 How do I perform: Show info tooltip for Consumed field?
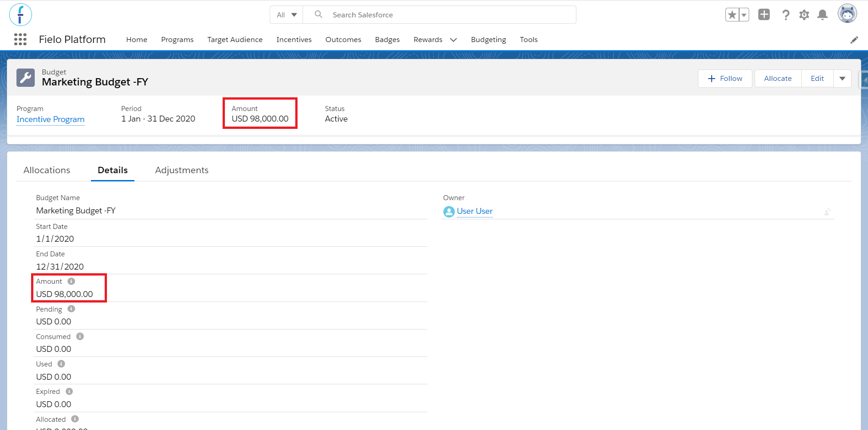click(80, 336)
